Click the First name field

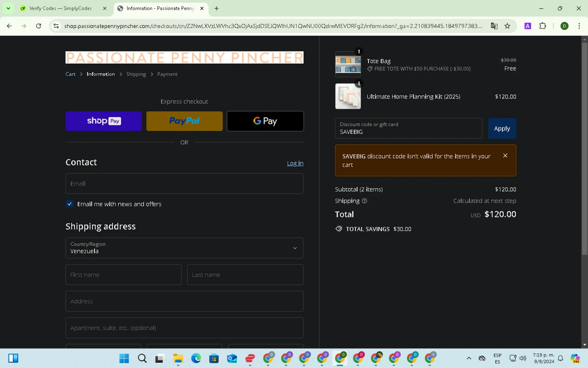(123, 275)
